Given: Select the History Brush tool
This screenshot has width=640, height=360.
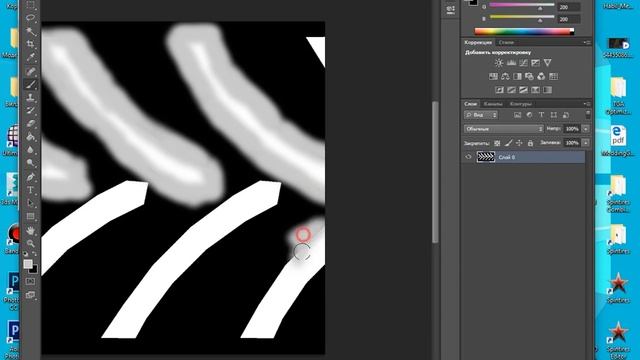Looking at the screenshot, I should (31, 111).
